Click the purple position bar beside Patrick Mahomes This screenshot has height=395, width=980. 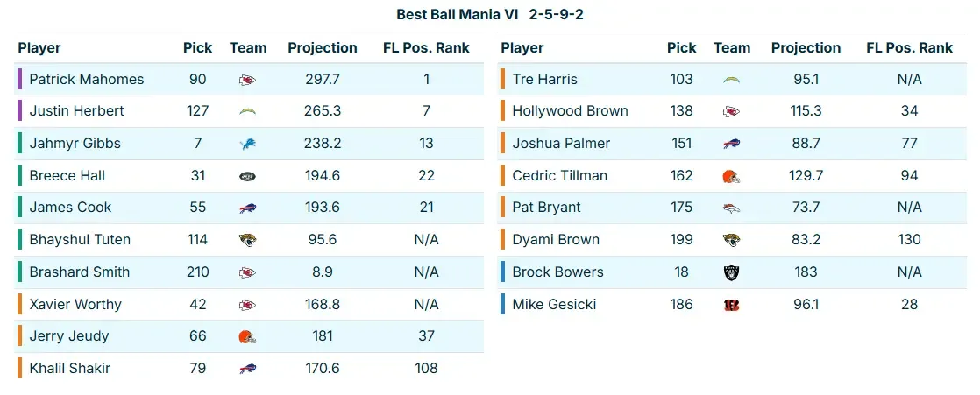point(19,80)
